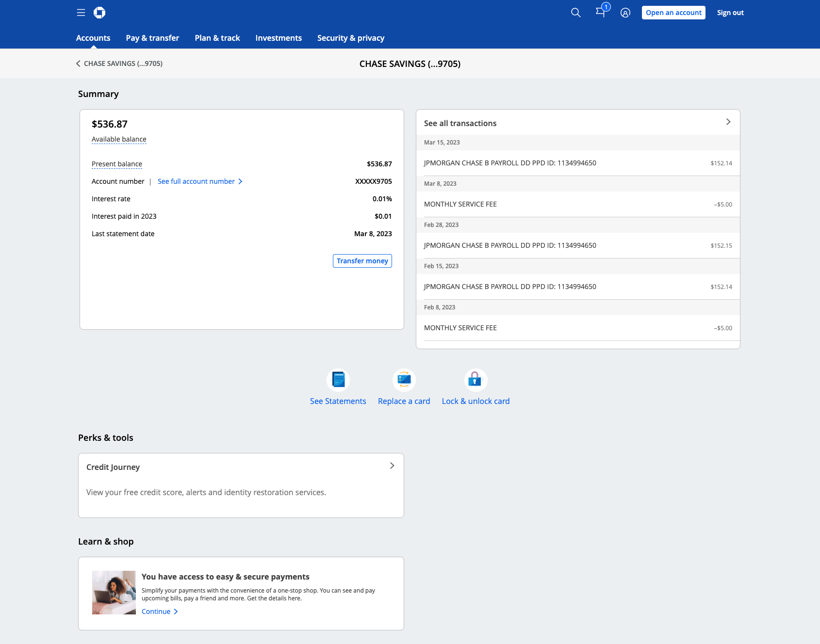The width and height of the screenshot is (820, 644).
Task: Open notifications flag icon with badge
Action: coord(602,11)
